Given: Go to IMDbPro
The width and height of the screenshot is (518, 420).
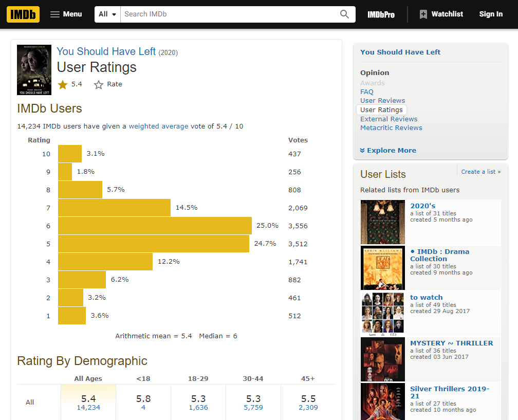Looking at the screenshot, I should coord(381,14).
